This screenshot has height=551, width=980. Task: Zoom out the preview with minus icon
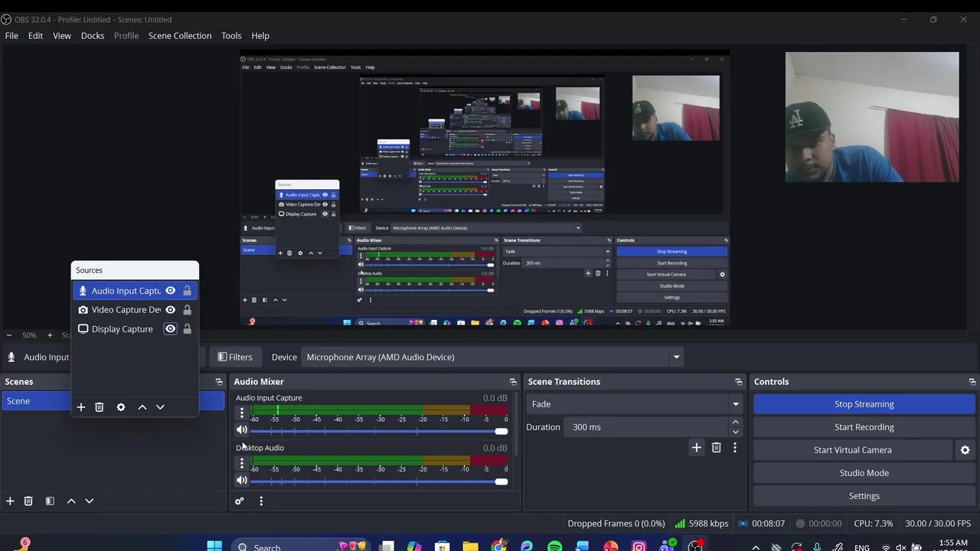pyautogui.click(x=9, y=335)
